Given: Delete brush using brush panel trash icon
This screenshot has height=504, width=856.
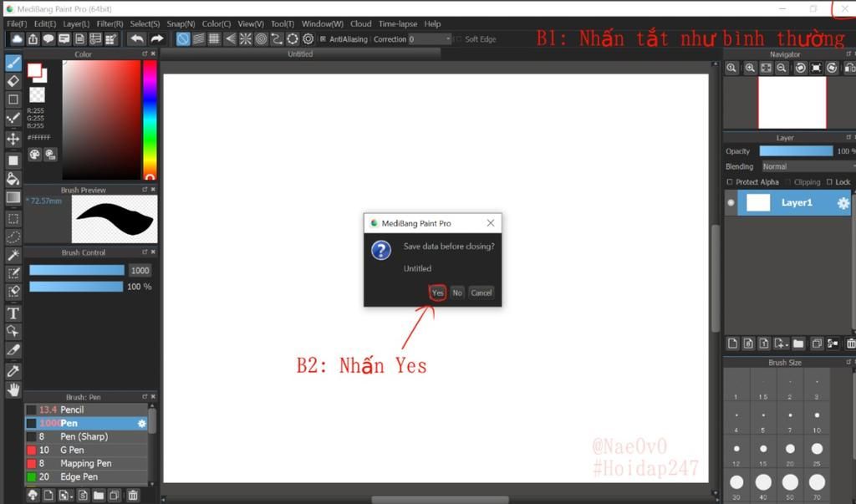Looking at the screenshot, I should [133, 496].
